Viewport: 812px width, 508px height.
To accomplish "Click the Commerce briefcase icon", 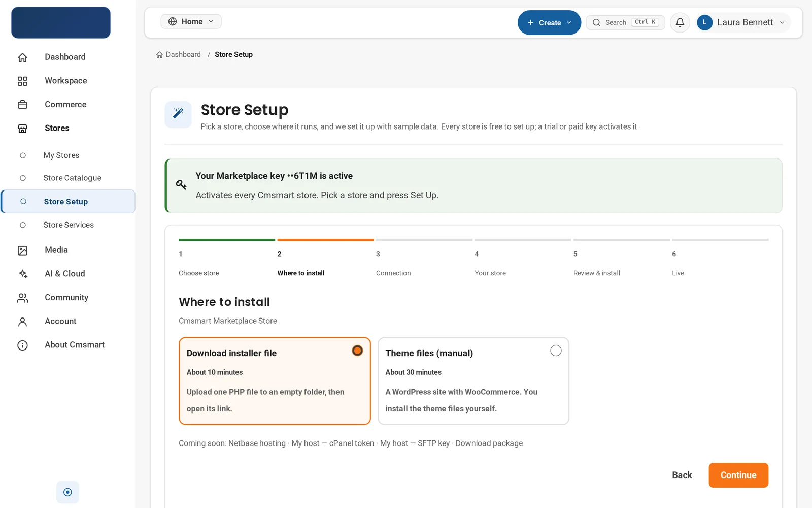I will [x=22, y=105].
